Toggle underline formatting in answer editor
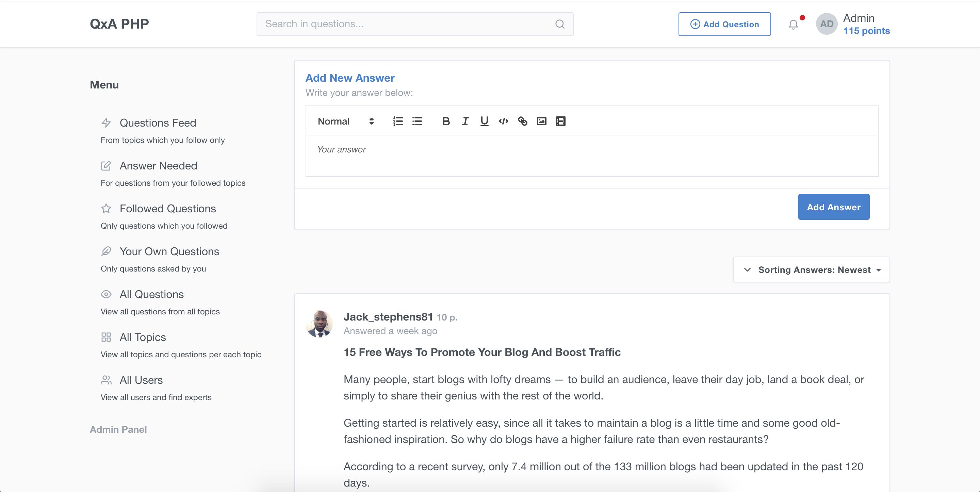This screenshot has width=980, height=492. 484,121
